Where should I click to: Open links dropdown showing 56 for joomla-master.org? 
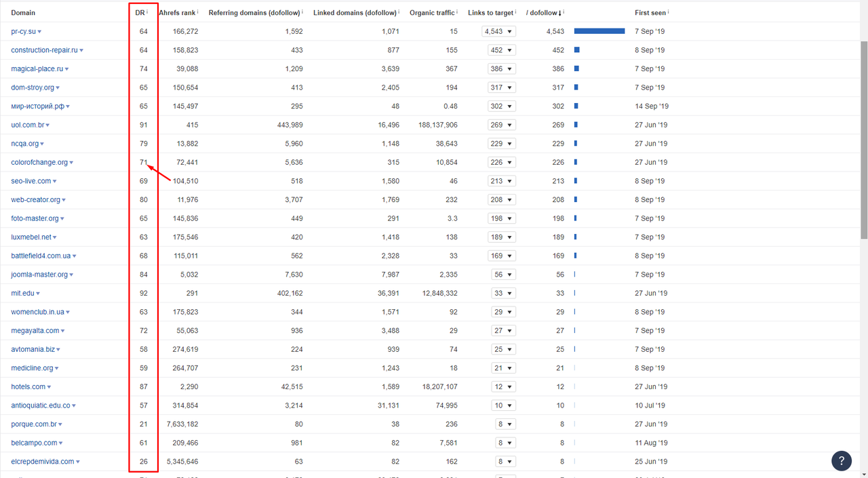(504, 275)
